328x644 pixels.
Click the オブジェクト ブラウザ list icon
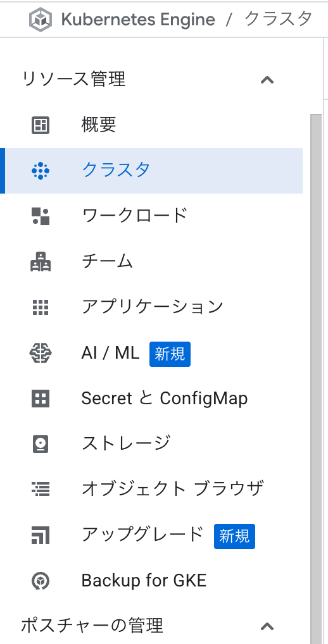[x=41, y=489]
